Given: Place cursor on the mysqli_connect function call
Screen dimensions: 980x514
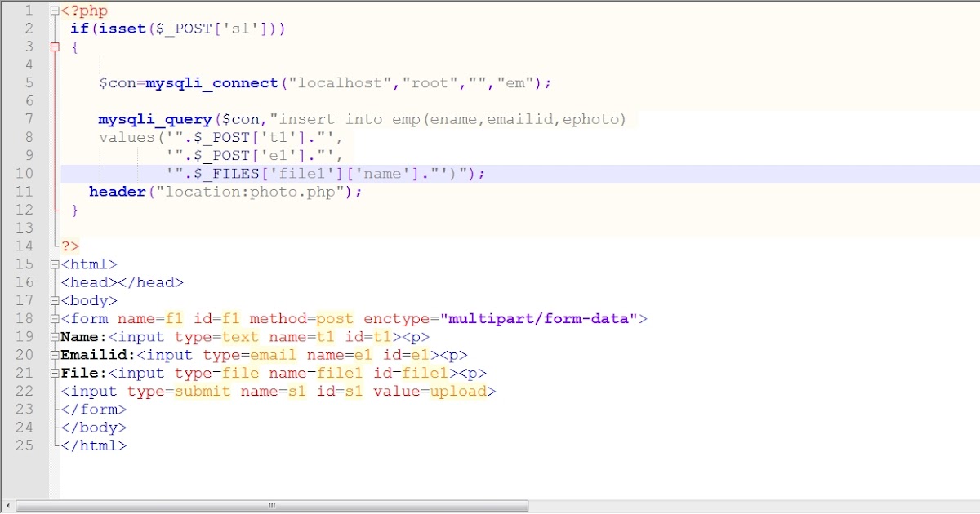Looking at the screenshot, I should click(211, 82).
